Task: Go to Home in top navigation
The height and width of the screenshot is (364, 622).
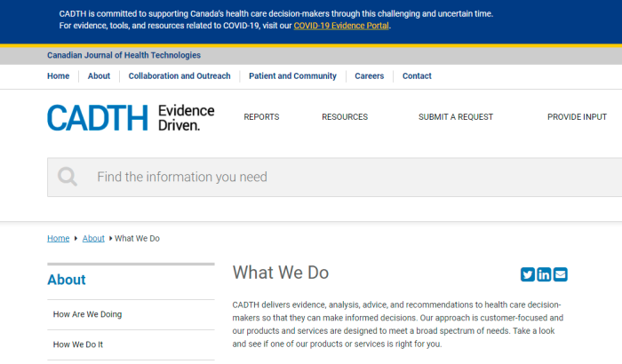Action: coord(59,75)
